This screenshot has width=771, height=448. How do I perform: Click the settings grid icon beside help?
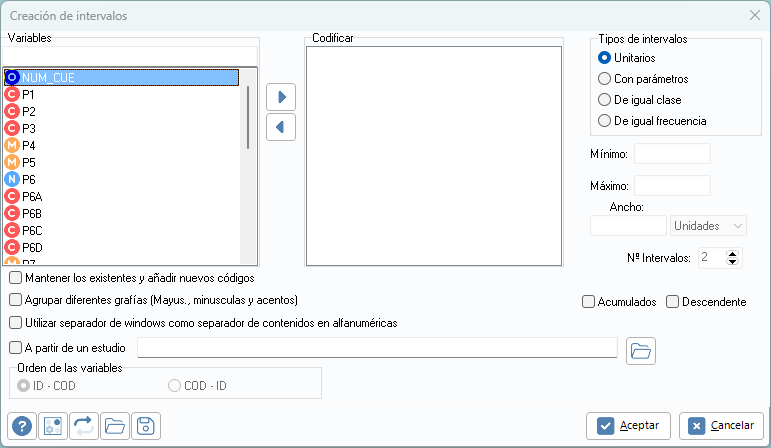[53, 425]
